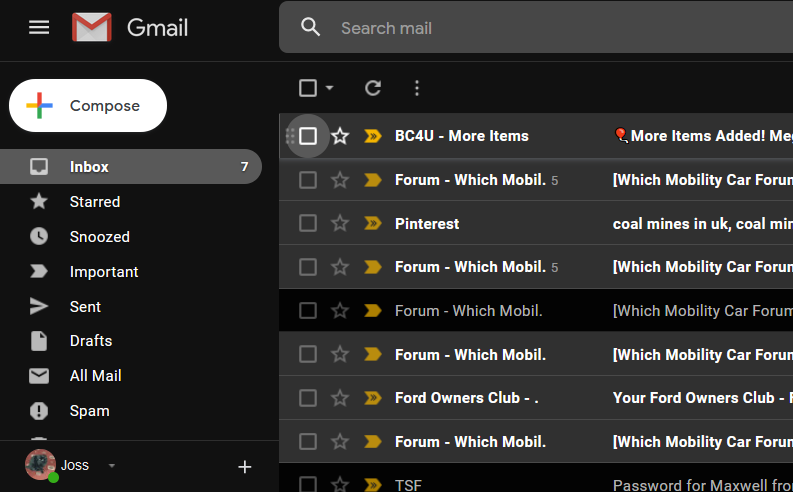Image resolution: width=793 pixels, height=492 pixels.
Task: Toggle importance marker on Ford Owners Club email
Action: click(x=373, y=398)
